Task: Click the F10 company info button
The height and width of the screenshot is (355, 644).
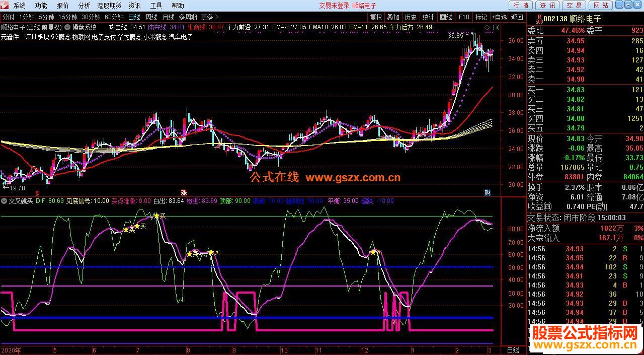Action: (464, 17)
